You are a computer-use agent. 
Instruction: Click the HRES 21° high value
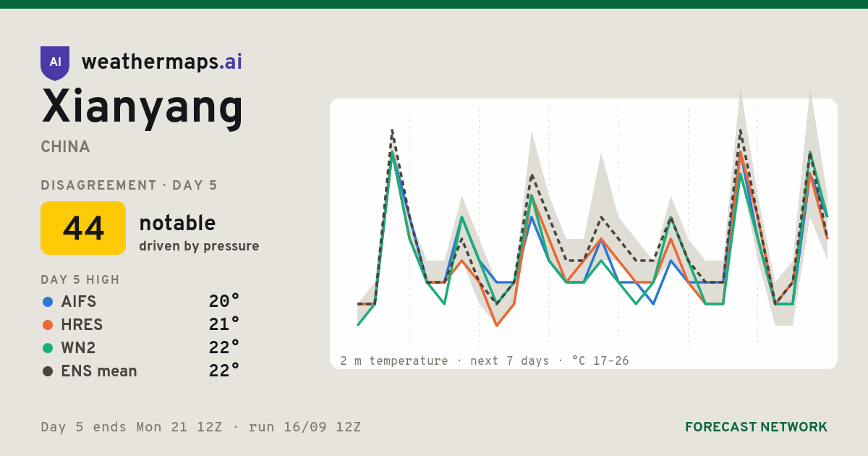pyautogui.click(x=224, y=325)
